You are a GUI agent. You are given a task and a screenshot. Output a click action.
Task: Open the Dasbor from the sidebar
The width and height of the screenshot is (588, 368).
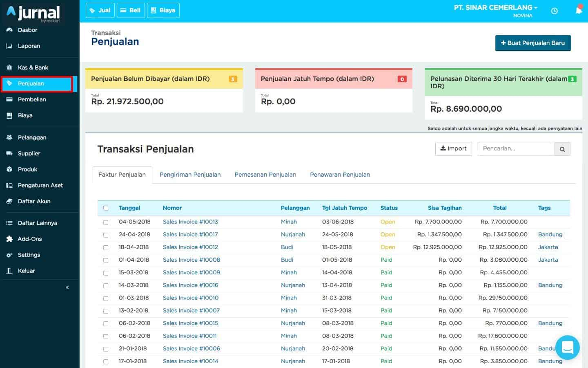point(27,30)
